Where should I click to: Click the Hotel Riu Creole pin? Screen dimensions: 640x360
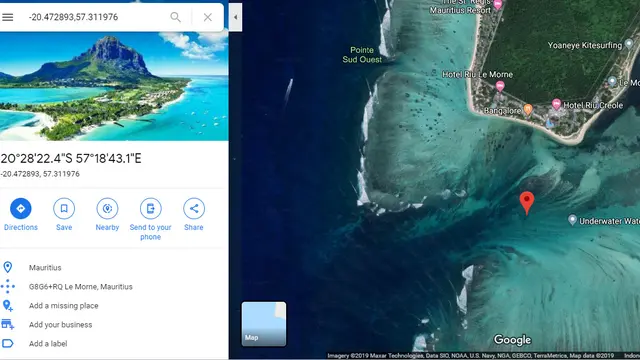556,104
